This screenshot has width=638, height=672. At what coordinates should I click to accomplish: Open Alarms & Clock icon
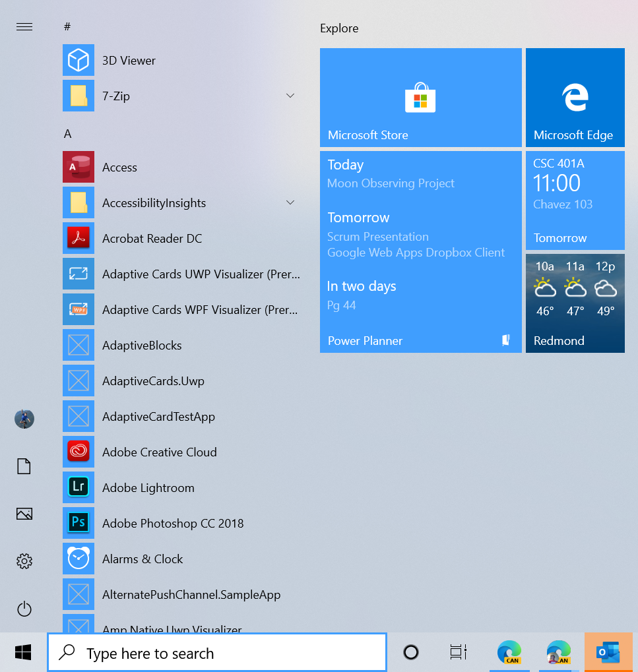point(79,558)
